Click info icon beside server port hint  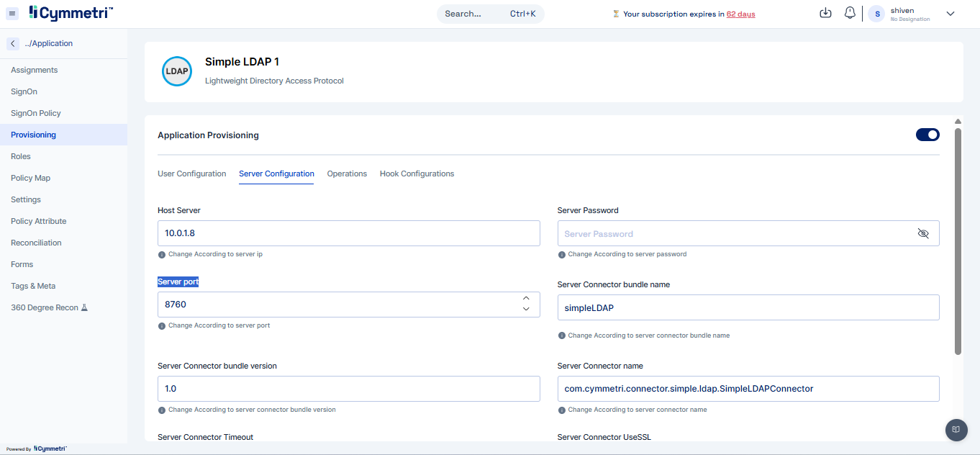pyautogui.click(x=161, y=325)
